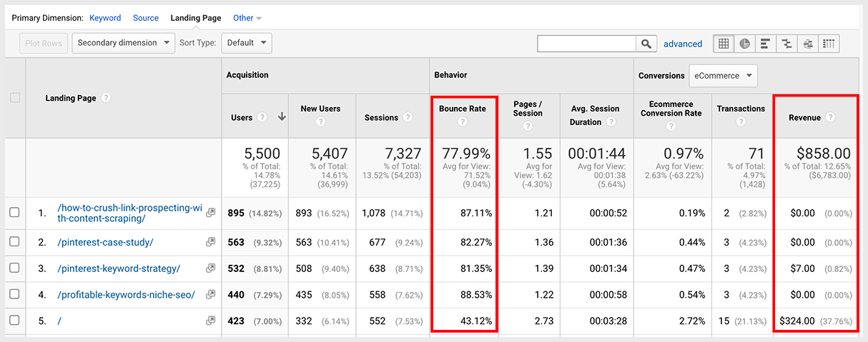Image resolution: width=868 pixels, height=342 pixels.
Task: Select the Percentage pie chart view icon
Action: [745, 44]
